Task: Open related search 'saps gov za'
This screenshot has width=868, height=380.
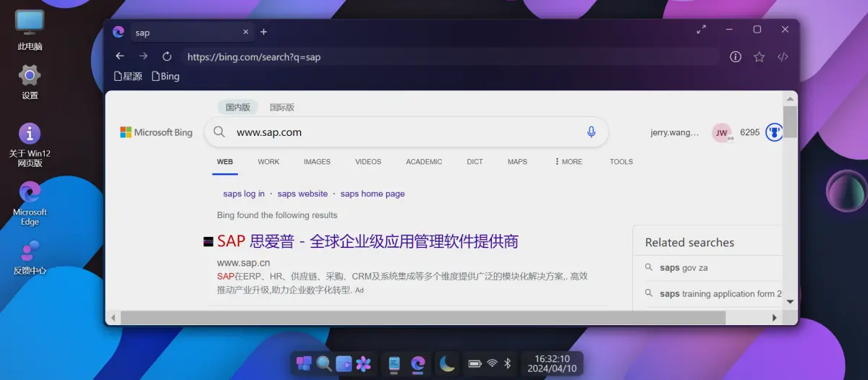Action: point(684,267)
